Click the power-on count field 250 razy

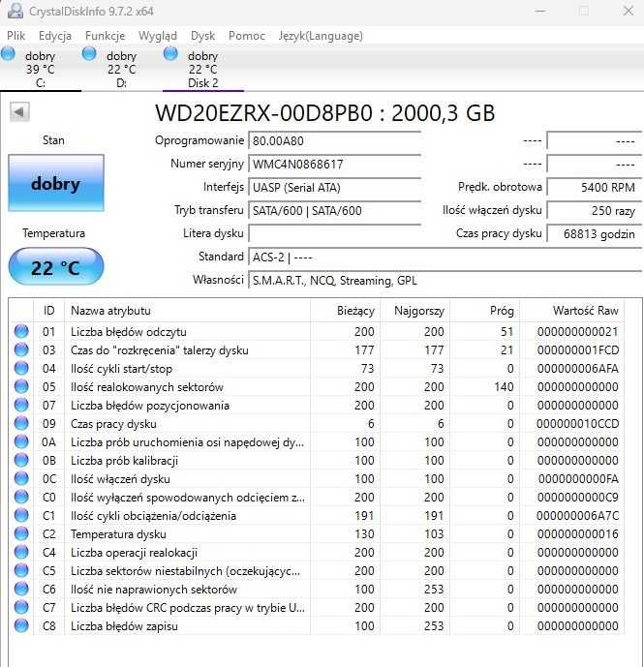pos(595,211)
